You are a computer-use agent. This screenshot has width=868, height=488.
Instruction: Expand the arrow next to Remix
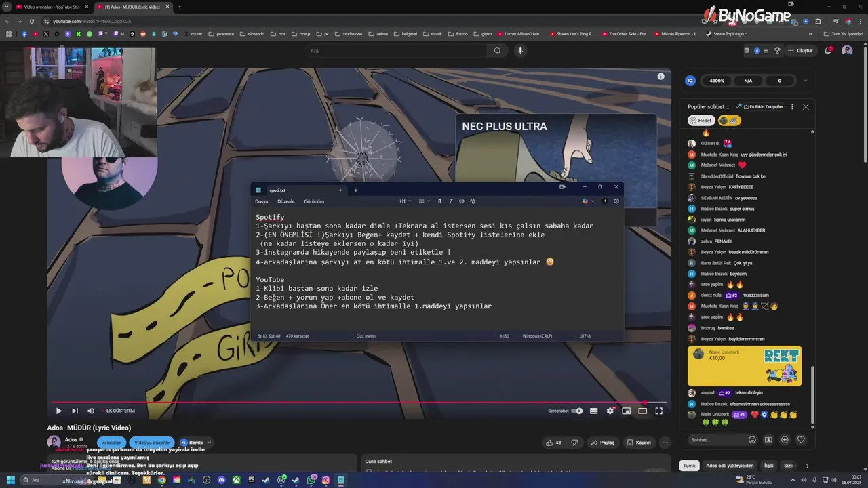209,443
